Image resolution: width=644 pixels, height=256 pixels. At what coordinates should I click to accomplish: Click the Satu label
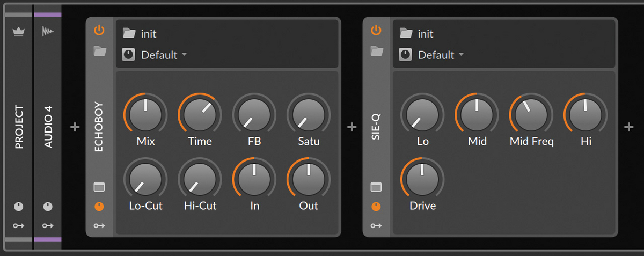click(309, 142)
